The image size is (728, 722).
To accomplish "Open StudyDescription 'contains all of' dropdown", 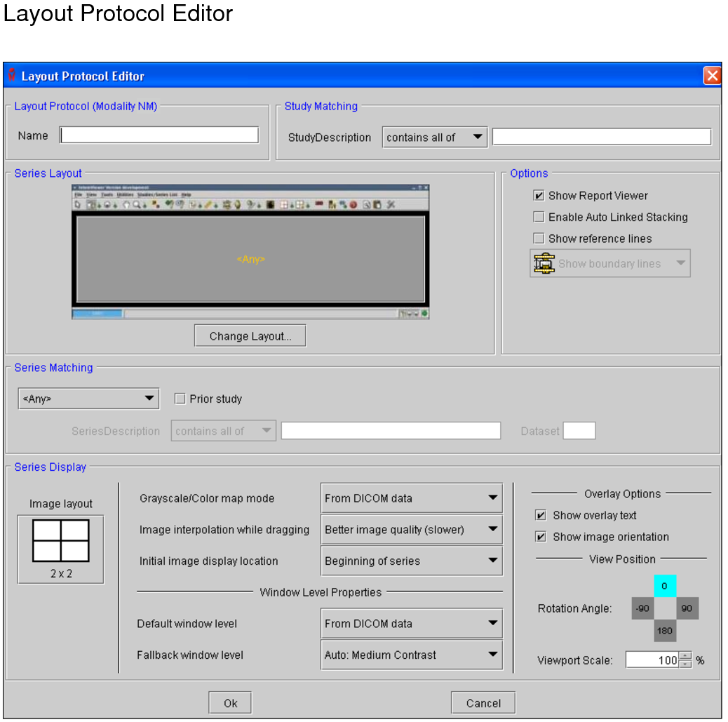I will point(435,138).
